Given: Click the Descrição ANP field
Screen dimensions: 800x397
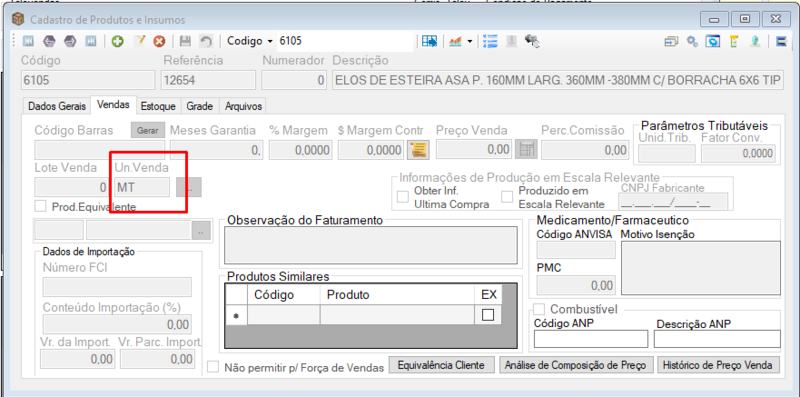Looking at the screenshot, I should pyautogui.click(x=717, y=339).
